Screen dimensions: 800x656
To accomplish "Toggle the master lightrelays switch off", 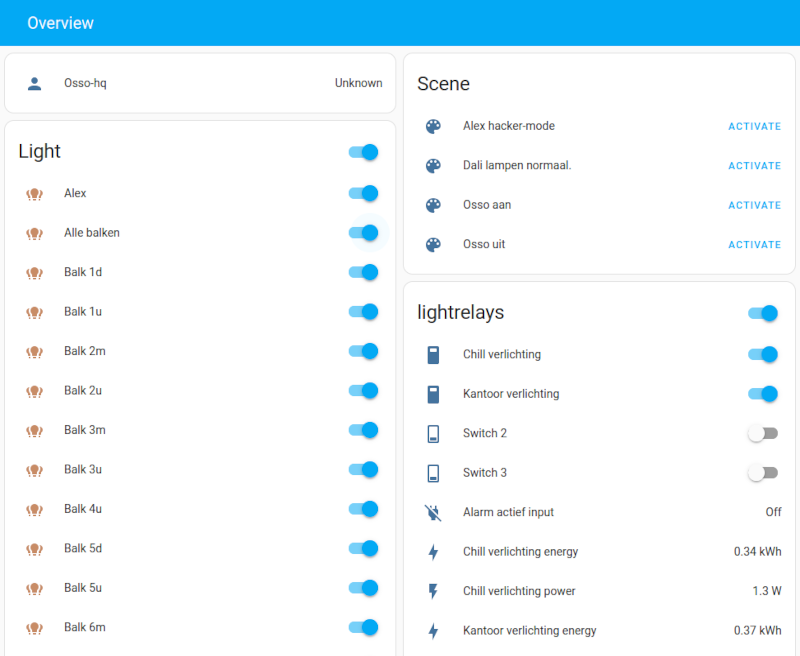I will point(763,313).
